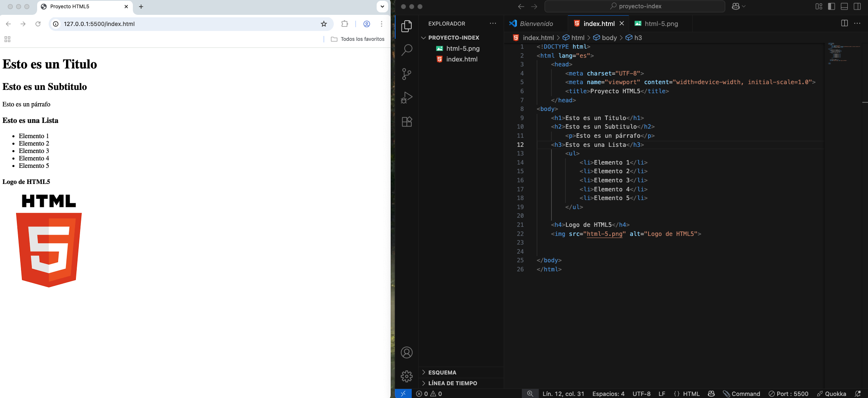Click the HTML5 logo image in browser

point(49,241)
